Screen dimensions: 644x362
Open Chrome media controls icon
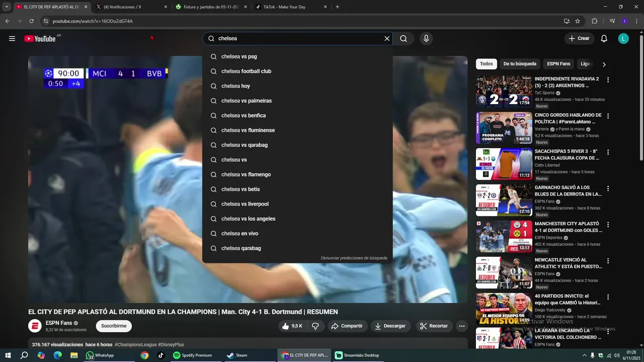pos(612,21)
